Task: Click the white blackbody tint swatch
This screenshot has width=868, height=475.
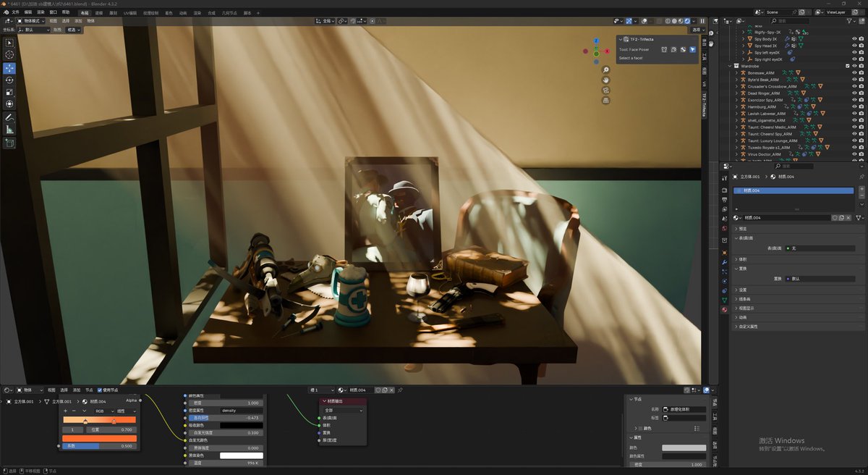Action: (242, 455)
